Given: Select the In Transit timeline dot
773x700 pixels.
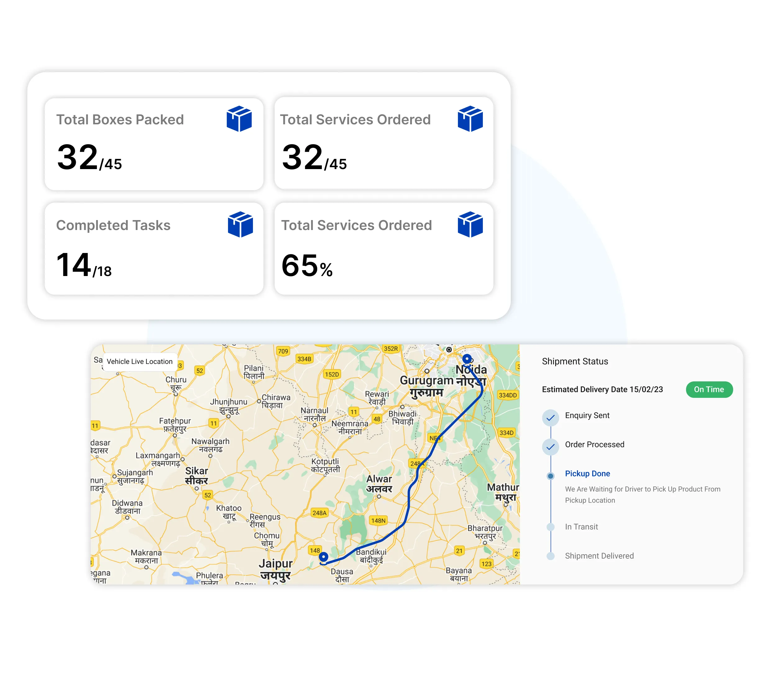Looking at the screenshot, I should point(550,527).
